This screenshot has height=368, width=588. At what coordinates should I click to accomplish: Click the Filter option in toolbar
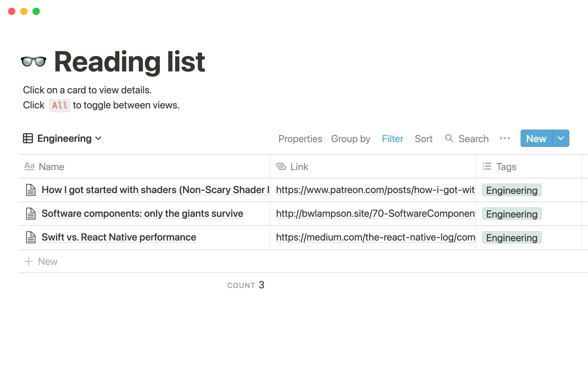coord(392,139)
